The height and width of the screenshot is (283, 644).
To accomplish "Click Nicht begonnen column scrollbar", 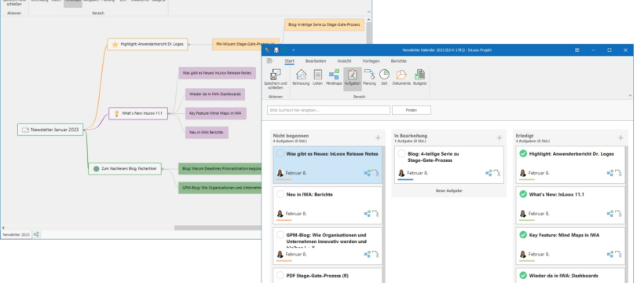I will click(383, 214).
